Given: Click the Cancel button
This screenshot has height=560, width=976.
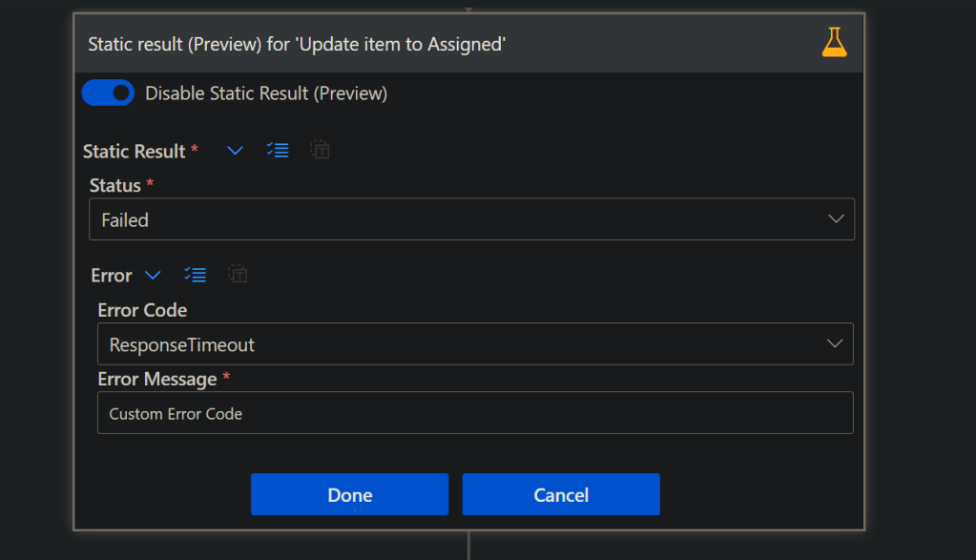Looking at the screenshot, I should tap(560, 494).
